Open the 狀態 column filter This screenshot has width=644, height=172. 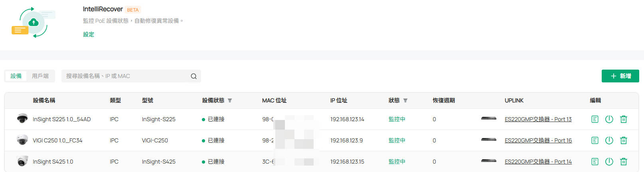coord(405,100)
